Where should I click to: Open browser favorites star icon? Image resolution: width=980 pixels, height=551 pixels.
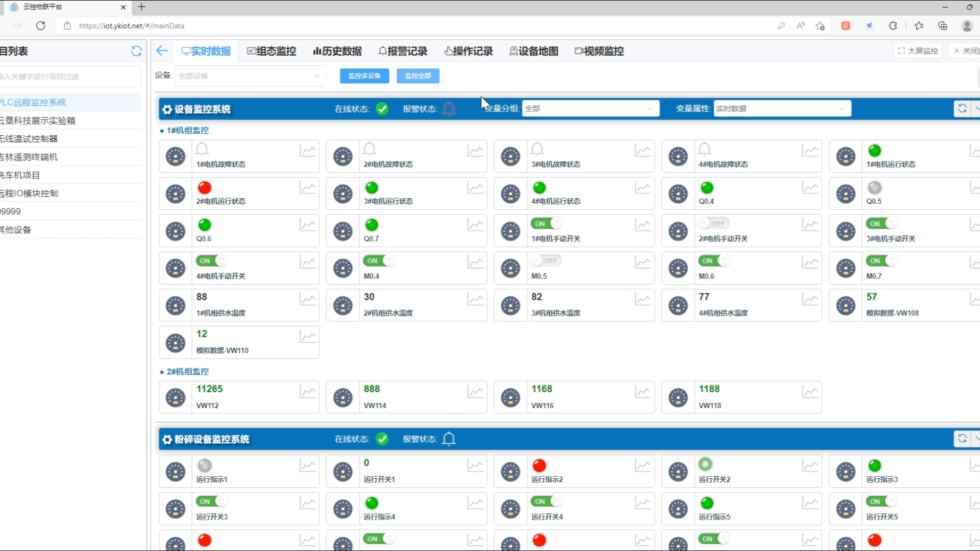coord(919,25)
